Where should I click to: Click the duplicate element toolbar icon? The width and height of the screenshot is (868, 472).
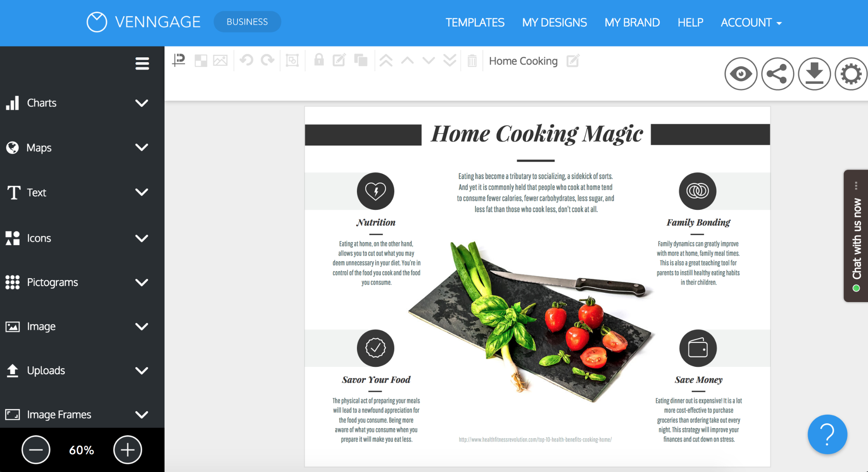(361, 61)
